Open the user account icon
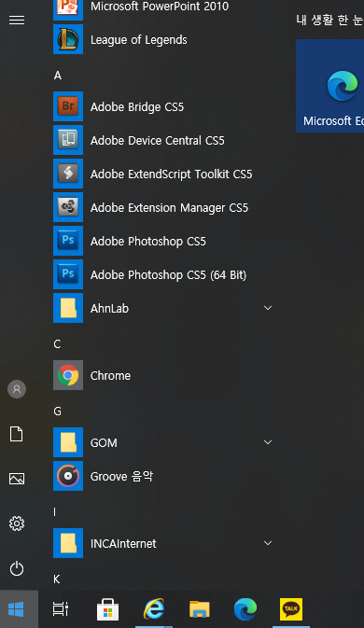Screen dimensions: 364x628 pos(17,389)
